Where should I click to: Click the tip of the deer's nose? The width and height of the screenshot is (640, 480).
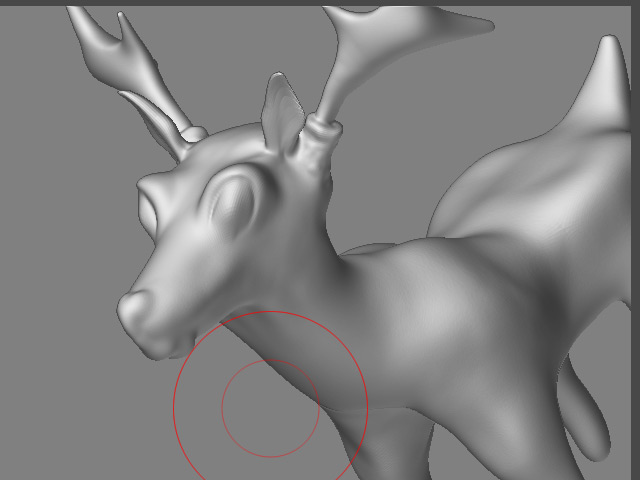tap(133, 308)
